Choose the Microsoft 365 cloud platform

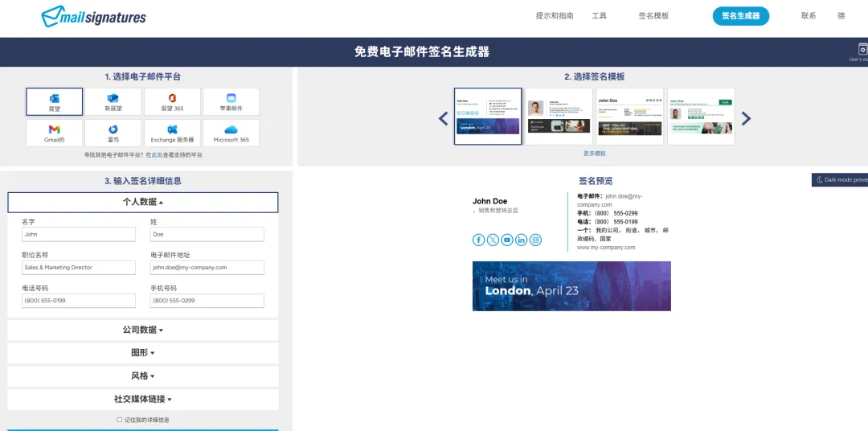point(231,133)
